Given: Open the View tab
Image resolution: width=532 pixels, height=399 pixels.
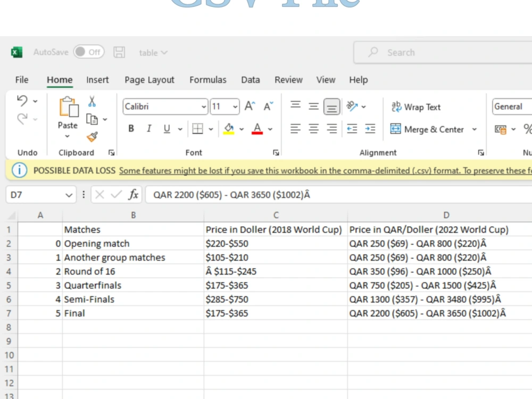Looking at the screenshot, I should (326, 80).
